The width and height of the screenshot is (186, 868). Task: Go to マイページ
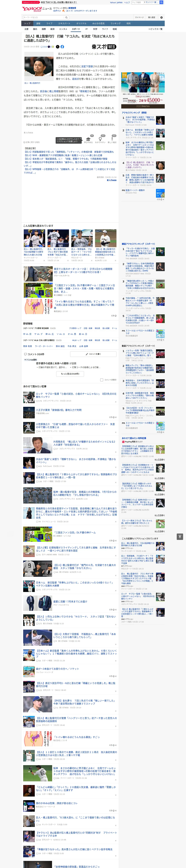(139, 17)
